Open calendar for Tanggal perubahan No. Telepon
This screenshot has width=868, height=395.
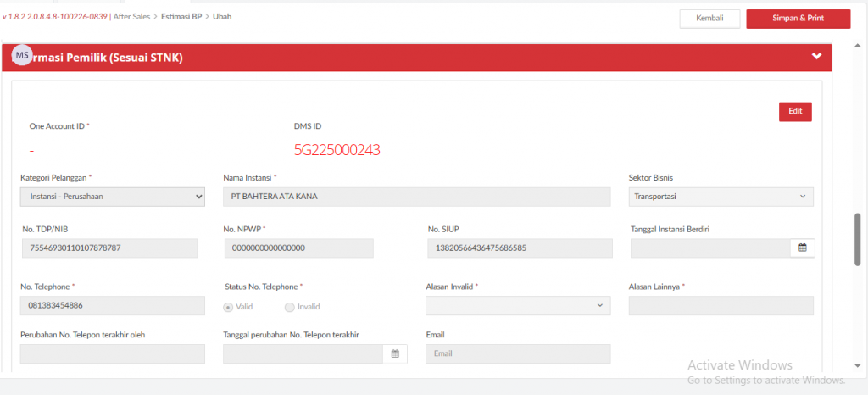point(394,354)
